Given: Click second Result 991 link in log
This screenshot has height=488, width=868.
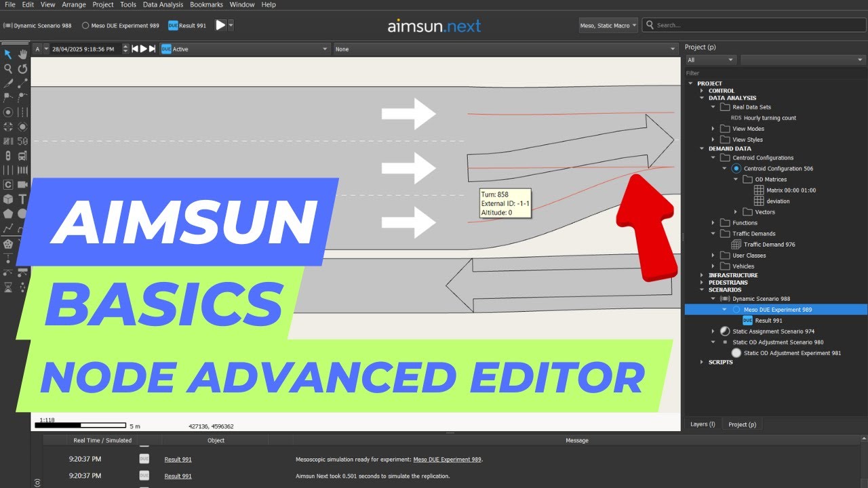Looking at the screenshot, I should coord(178,476).
